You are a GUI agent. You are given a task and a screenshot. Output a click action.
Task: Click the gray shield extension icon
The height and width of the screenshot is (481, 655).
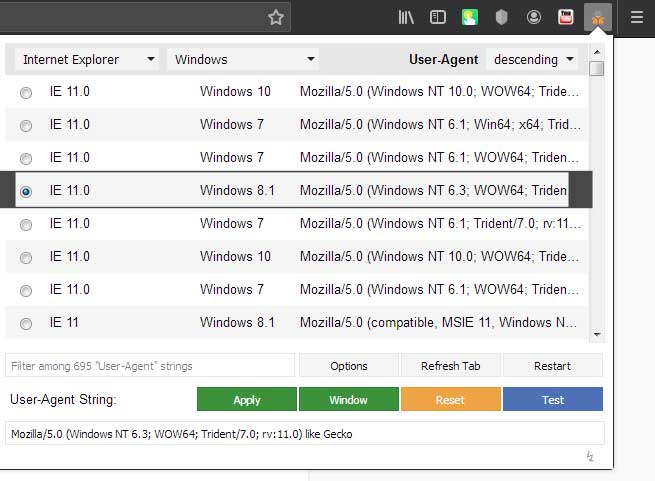tap(501, 18)
